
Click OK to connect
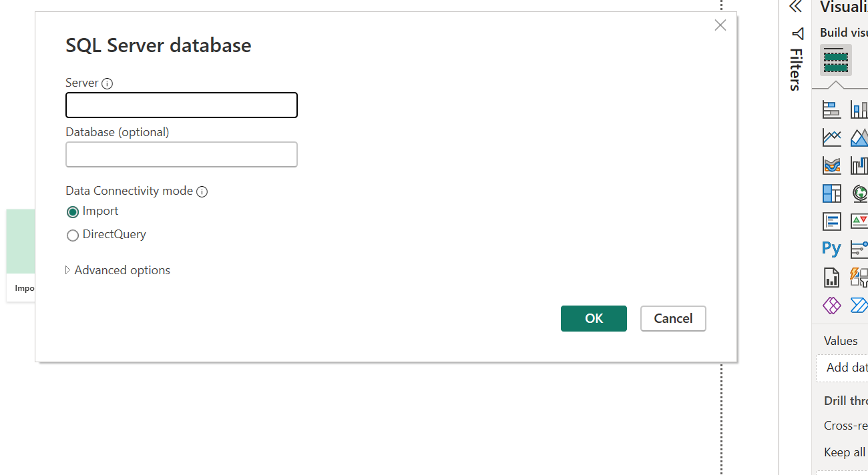tap(594, 318)
